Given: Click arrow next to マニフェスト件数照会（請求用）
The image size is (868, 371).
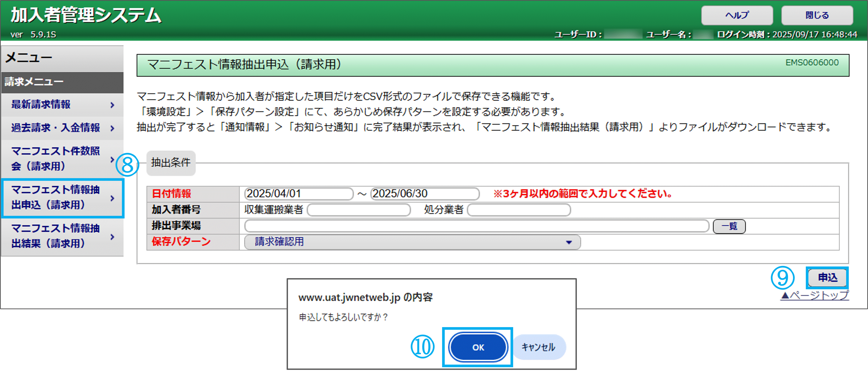Looking at the screenshot, I should pos(112,160).
